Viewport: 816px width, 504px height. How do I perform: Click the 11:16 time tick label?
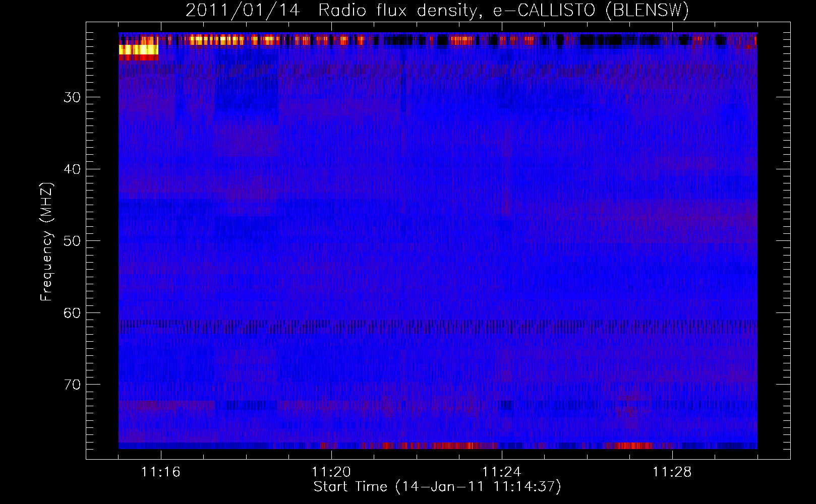point(161,472)
